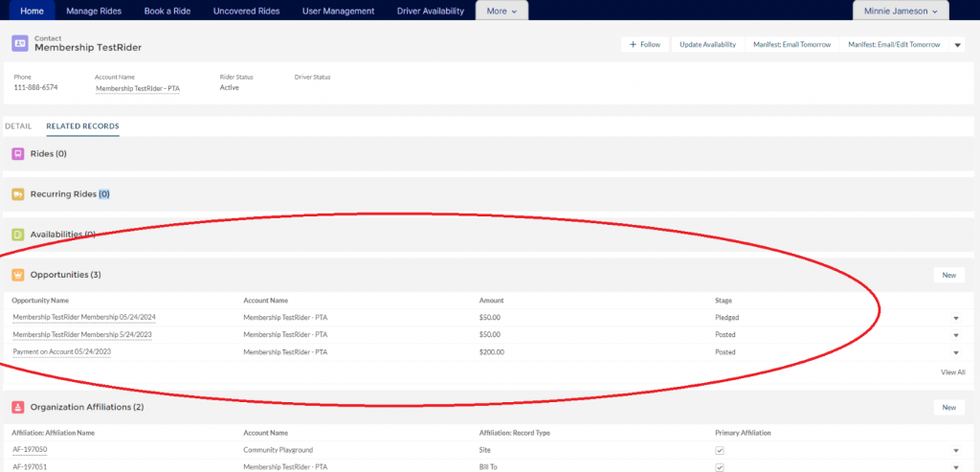Open the More navigation dropdown
Screen dimensions: 980x472
501,11
